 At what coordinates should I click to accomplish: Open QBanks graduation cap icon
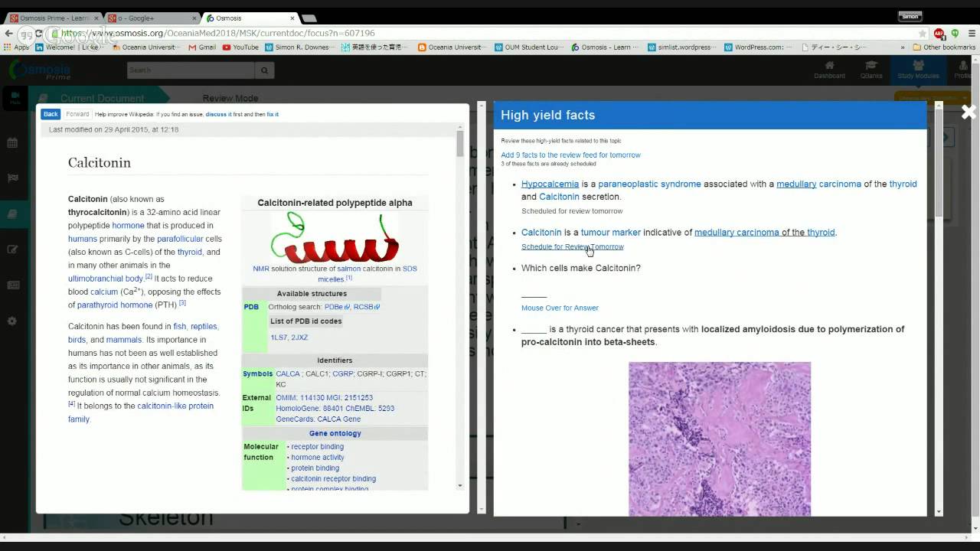pos(871,70)
